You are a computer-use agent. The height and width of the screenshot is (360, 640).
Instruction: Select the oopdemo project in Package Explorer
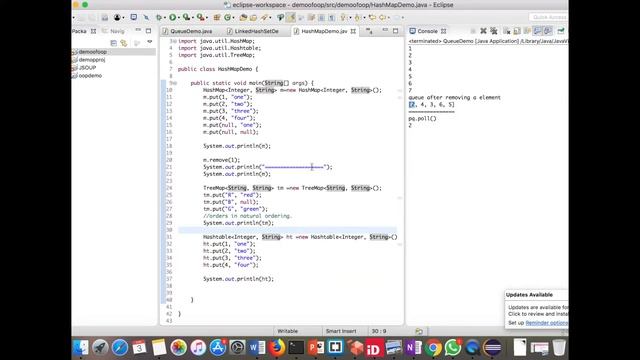tap(90, 76)
